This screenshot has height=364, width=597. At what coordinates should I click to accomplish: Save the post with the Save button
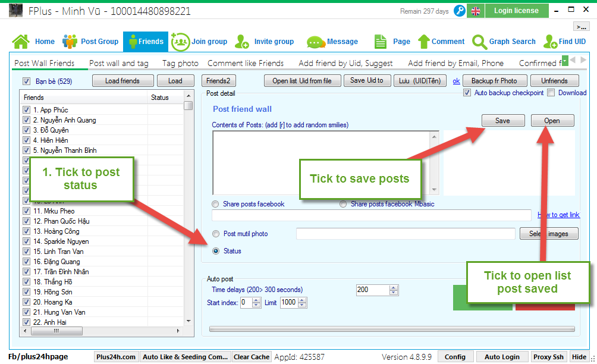click(503, 121)
